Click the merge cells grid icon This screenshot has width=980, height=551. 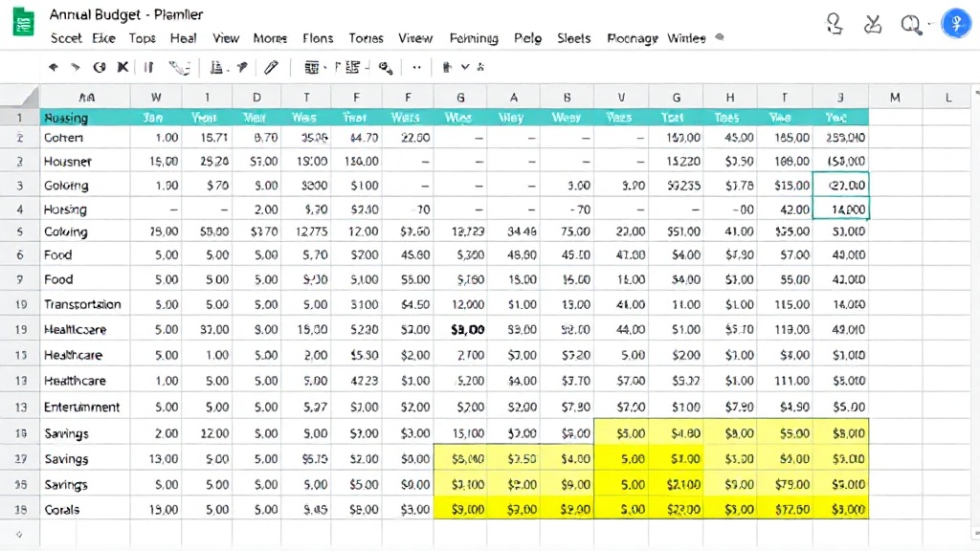tap(352, 67)
